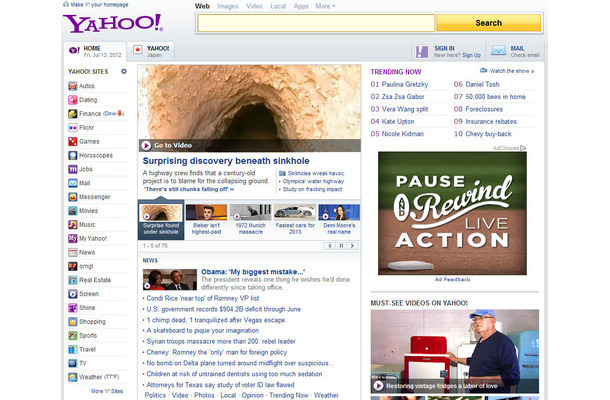
Task: Expand the More search options dropdown
Action: tap(326, 6)
